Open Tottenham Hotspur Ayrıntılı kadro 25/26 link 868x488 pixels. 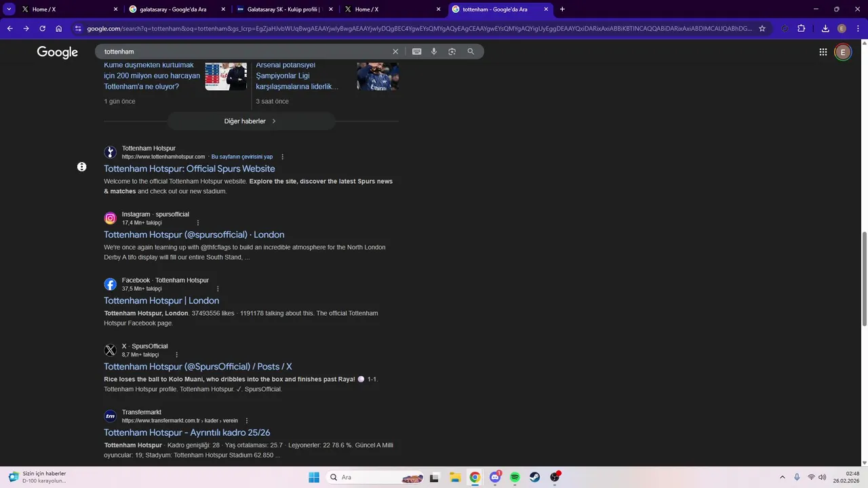(187, 432)
